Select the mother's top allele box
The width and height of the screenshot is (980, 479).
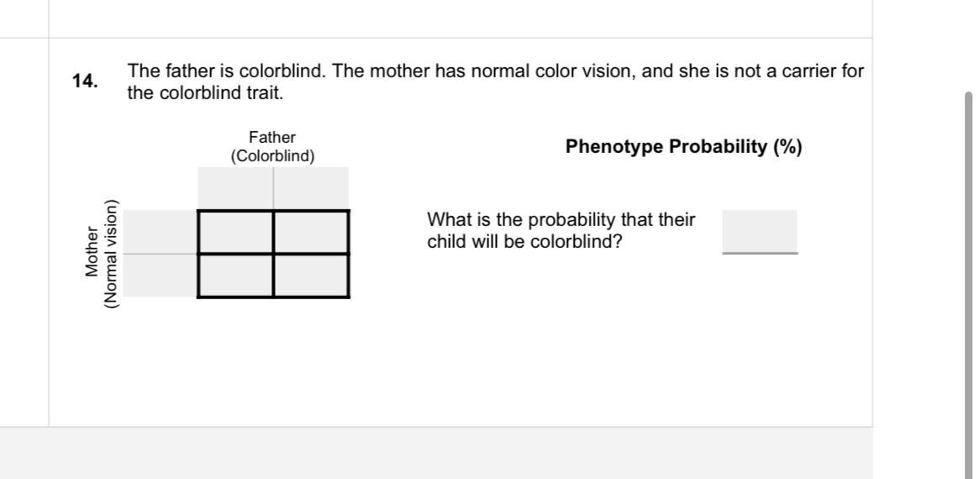tap(160, 232)
